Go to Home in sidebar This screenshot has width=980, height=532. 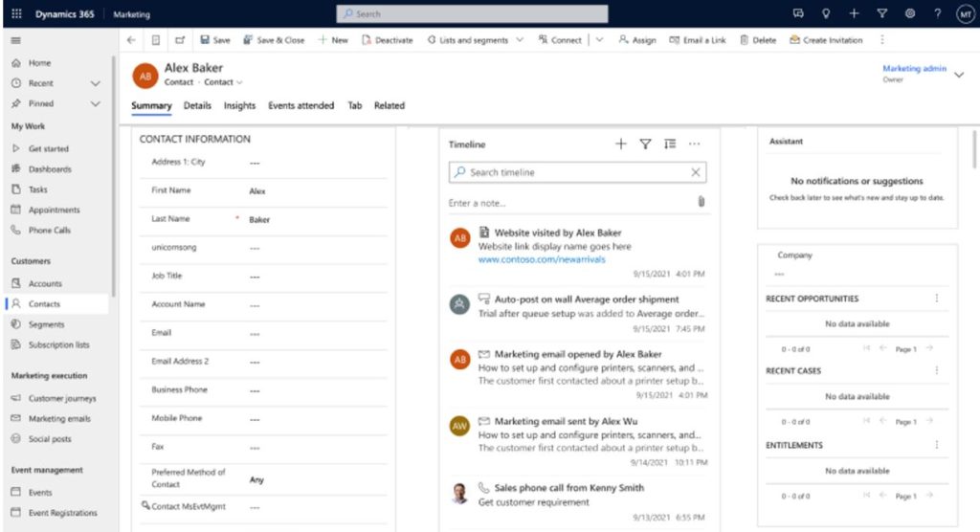coord(39,63)
